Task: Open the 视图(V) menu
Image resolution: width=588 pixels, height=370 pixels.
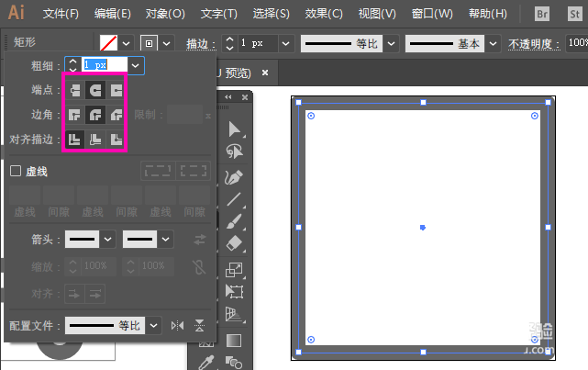Action: click(377, 14)
